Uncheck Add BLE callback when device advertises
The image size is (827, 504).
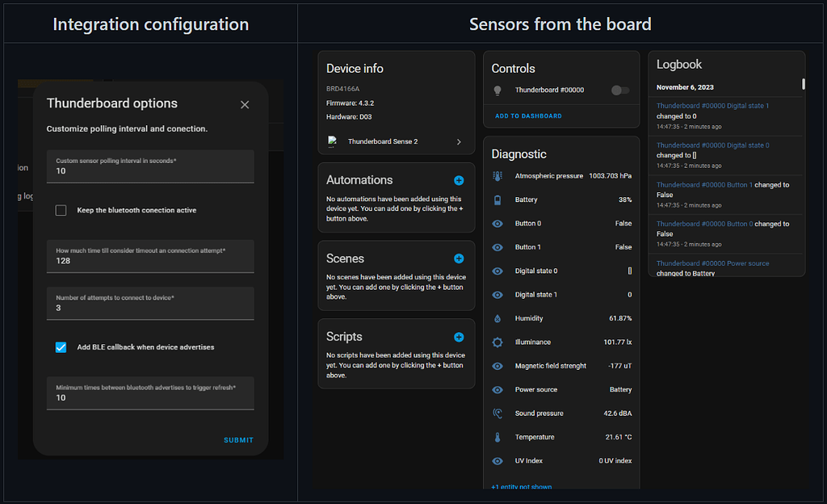(x=61, y=346)
